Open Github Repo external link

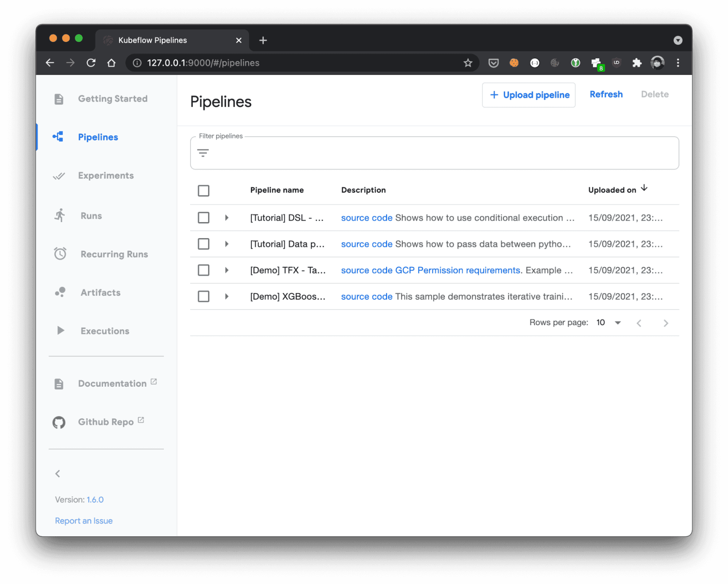pyautogui.click(x=111, y=422)
